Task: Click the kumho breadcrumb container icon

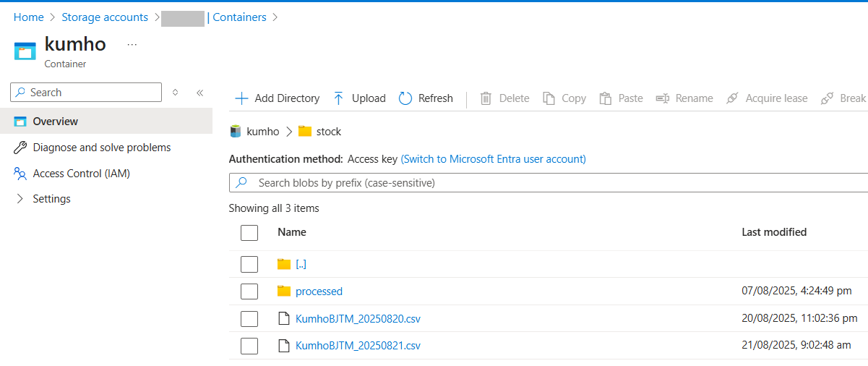Action: point(235,132)
